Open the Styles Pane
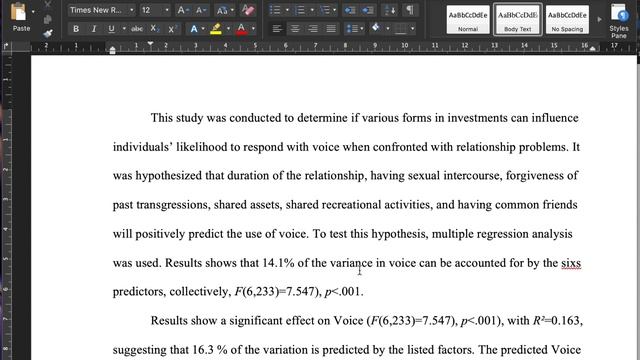Image resolution: width=640 pixels, height=360 pixels. pyautogui.click(x=619, y=20)
